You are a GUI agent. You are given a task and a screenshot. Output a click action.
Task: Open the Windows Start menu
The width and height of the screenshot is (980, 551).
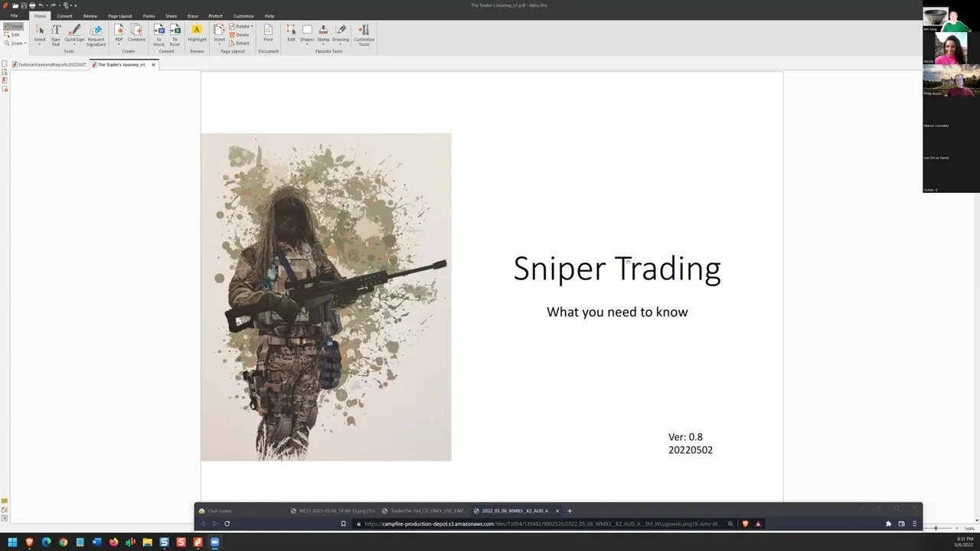(x=12, y=542)
